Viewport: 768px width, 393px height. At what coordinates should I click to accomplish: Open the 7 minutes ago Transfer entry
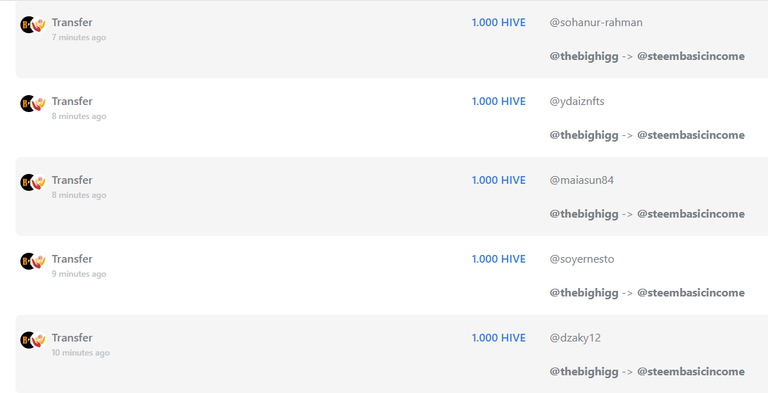(x=72, y=23)
